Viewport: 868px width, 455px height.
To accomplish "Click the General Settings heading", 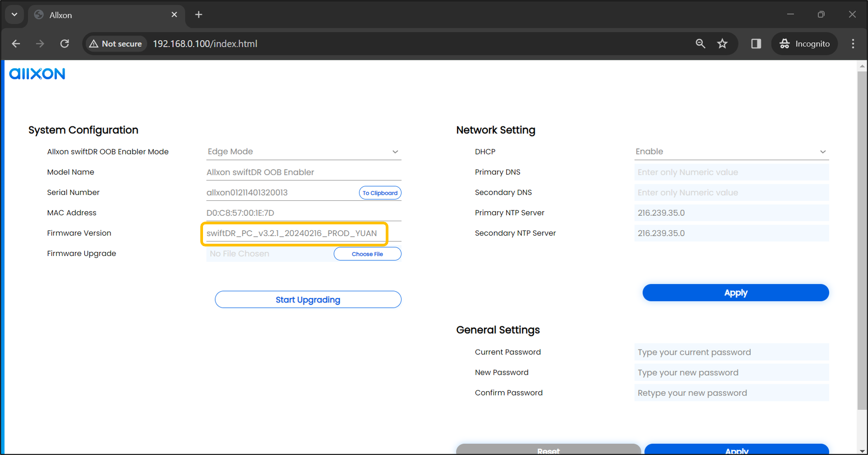I will click(x=498, y=330).
